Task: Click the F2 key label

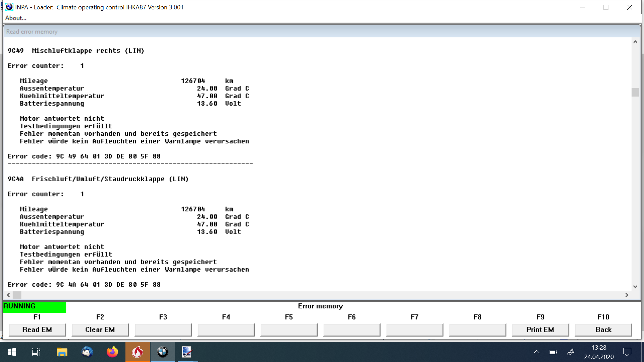Action: (100, 317)
